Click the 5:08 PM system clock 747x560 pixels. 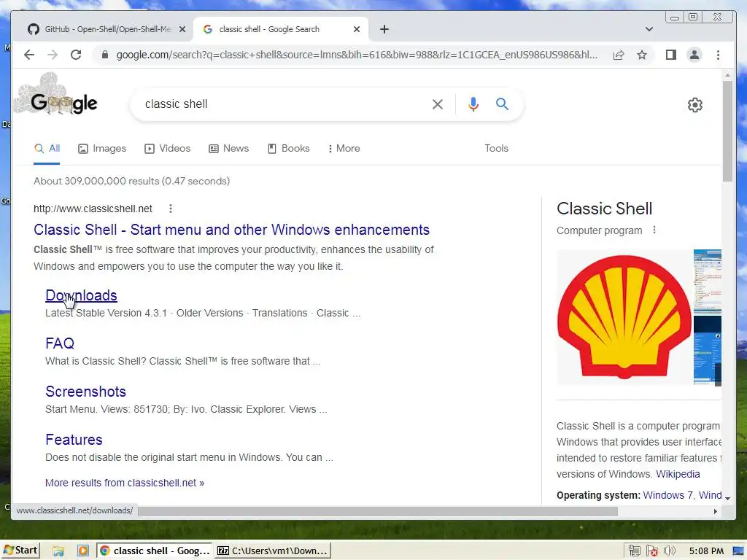point(706,551)
